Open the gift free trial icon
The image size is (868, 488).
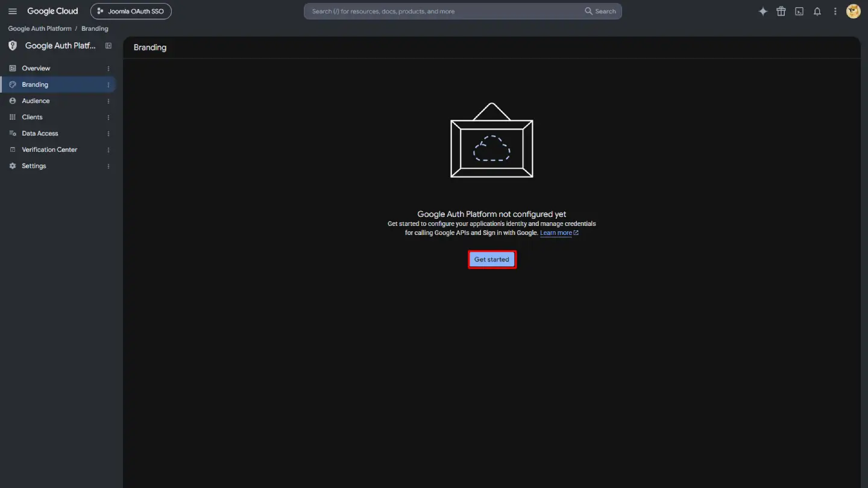(x=781, y=11)
